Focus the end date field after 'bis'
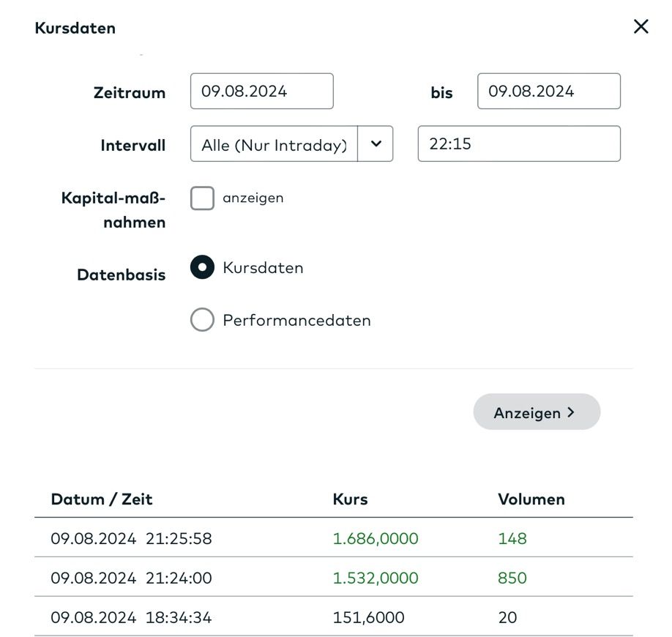The image size is (672, 637). (x=548, y=92)
